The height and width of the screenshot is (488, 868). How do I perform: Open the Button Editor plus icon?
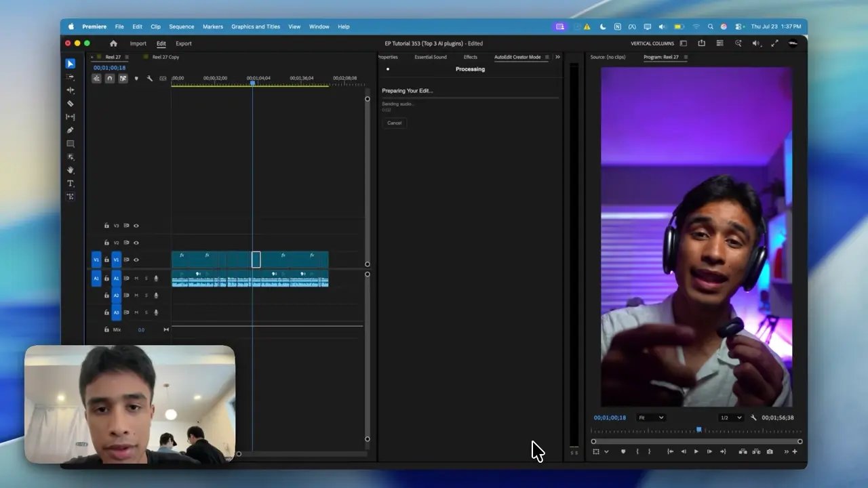coord(795,451)
